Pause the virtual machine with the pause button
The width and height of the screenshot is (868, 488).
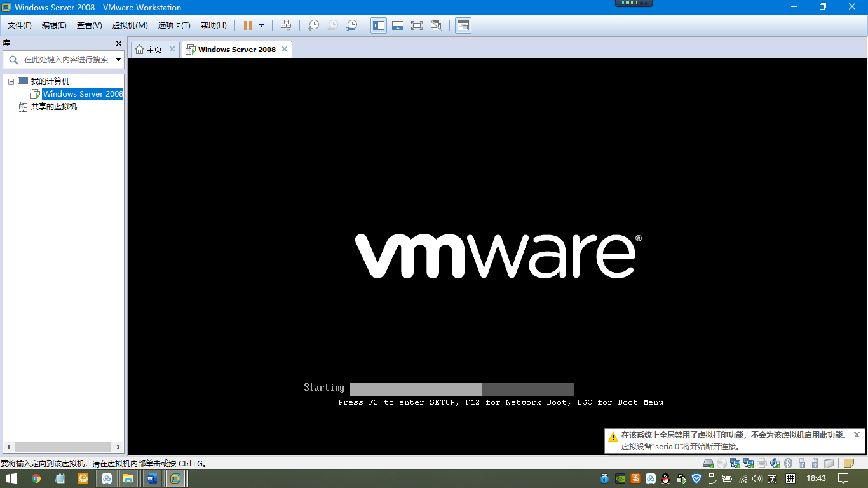[248, 25]
